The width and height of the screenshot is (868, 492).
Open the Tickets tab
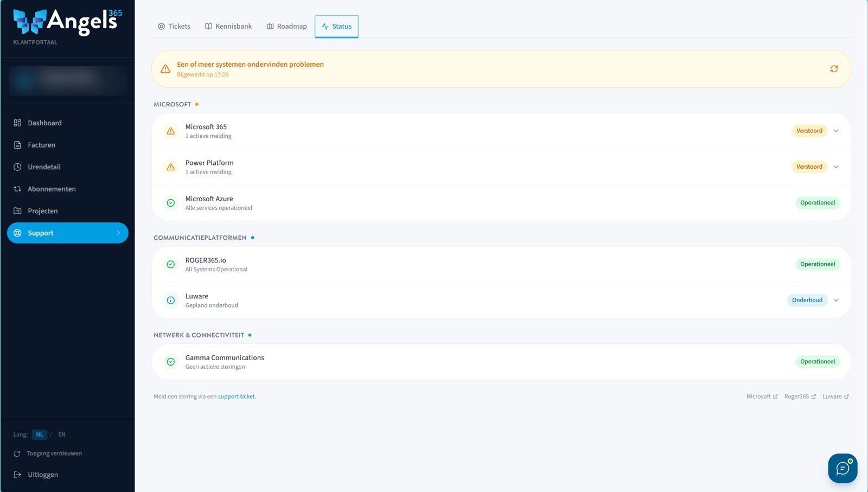coord(174,26)
